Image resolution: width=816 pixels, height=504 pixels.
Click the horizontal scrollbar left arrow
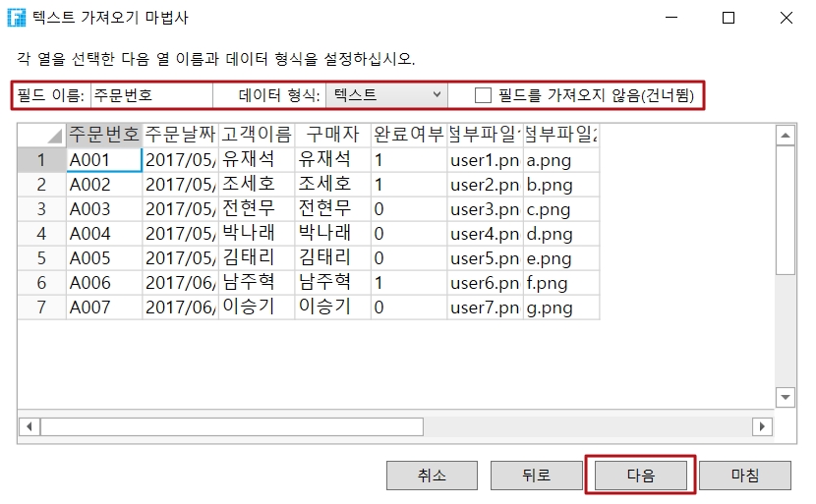coord(29,426)
